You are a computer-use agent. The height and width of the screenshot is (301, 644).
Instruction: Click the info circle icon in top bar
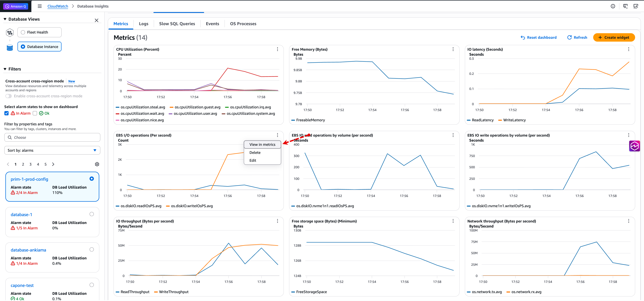(x=613, y=6)
